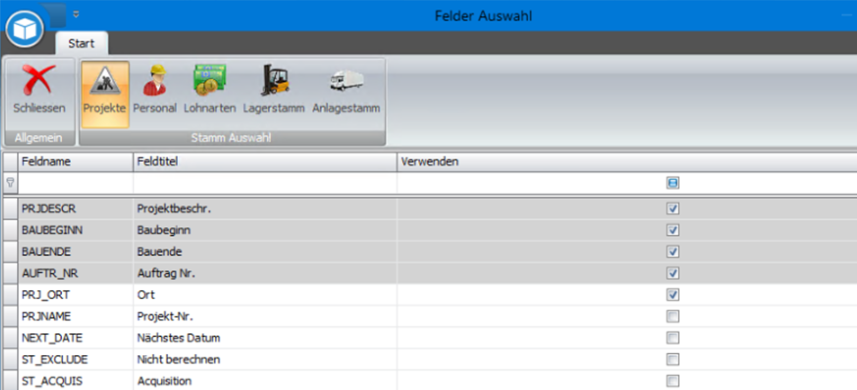Choose the Lohnarten money icon
Viewport: 857px width, 390px height.
pyautogui.click(x=209, y=80)
